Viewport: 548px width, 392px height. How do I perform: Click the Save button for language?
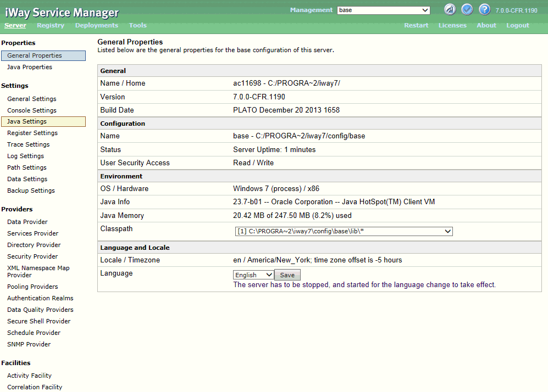(287, 275)
